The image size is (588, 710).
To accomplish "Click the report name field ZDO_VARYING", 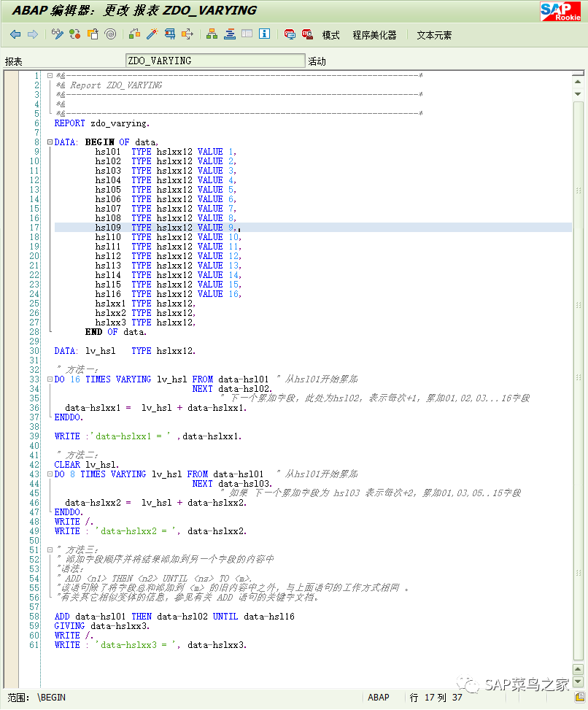I will pos(215,61).
